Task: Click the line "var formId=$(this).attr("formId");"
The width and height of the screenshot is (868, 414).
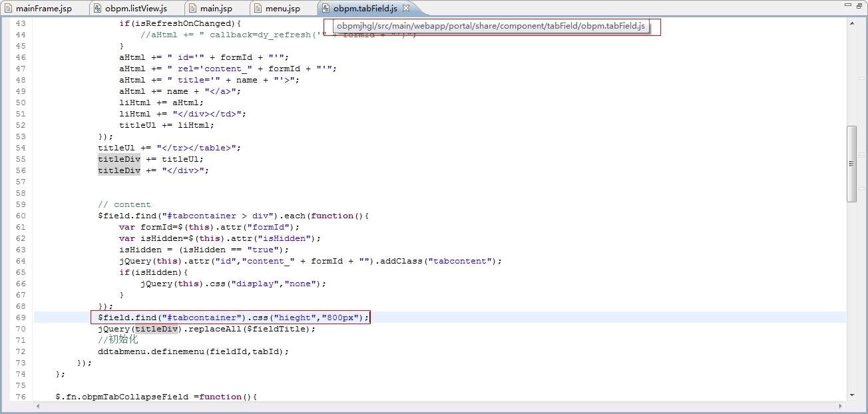Action: [x=210, y=227]
